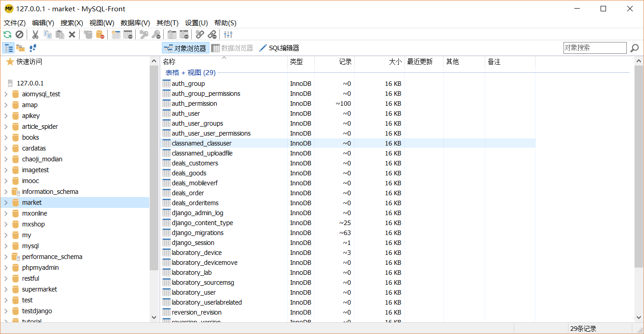This screenshot has height=334, width=644.
Task: Sort by 大小 column header
Action: point(379,61)
